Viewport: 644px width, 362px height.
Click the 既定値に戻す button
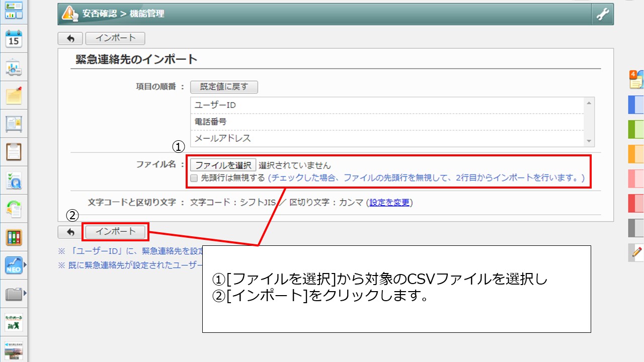(x=224, y=87)
